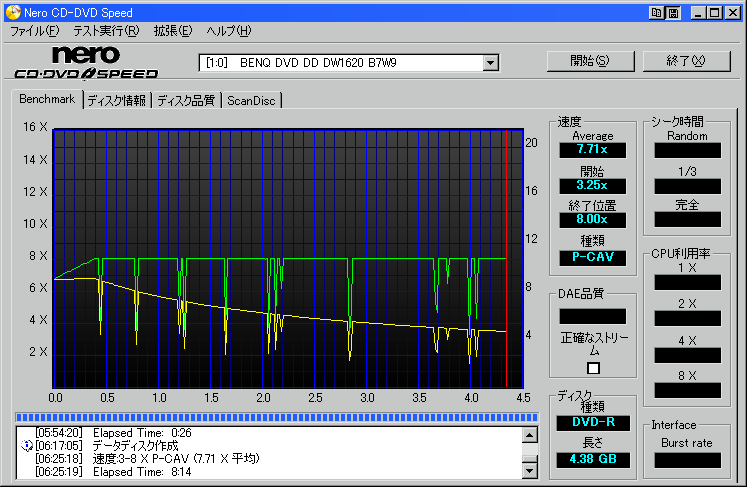The height and width of the screenshot is (487, 747).
Task: Close the Nero CD-DVD Speed window
Action: click(x=732, y=12)
